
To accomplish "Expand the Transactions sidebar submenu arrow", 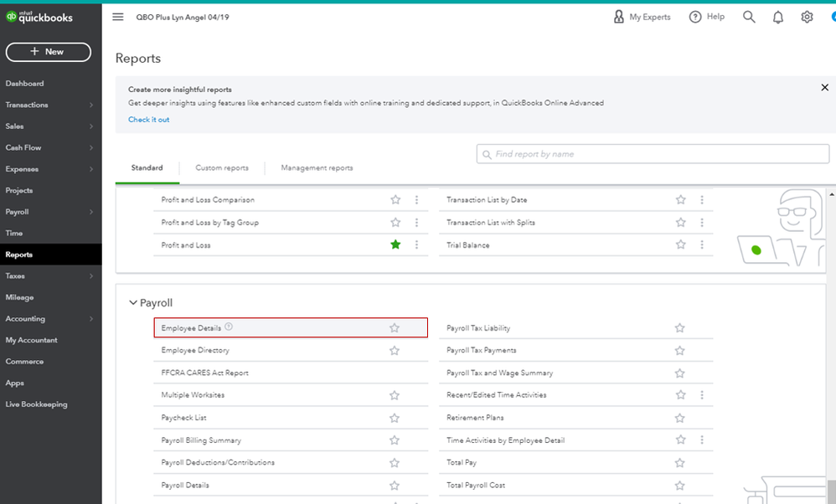I will [x=91, y=105].
